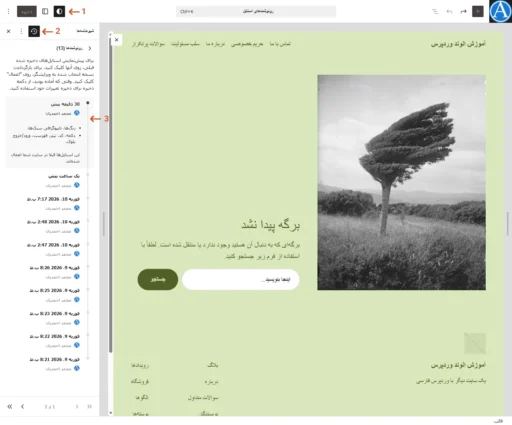Click the left double-chevron pagination button
Viewport: 512px width, 425px height.
(x=10, y=406)
